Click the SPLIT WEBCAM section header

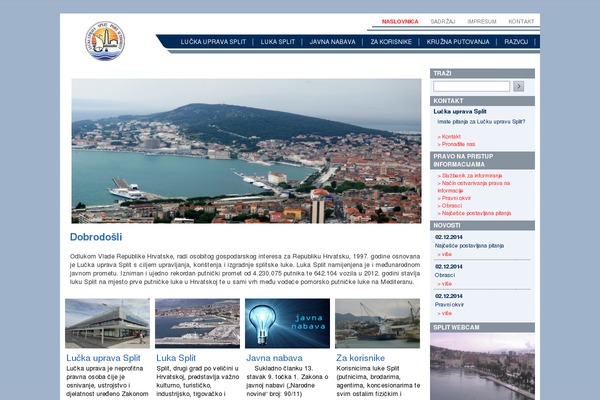coord(483,327)
